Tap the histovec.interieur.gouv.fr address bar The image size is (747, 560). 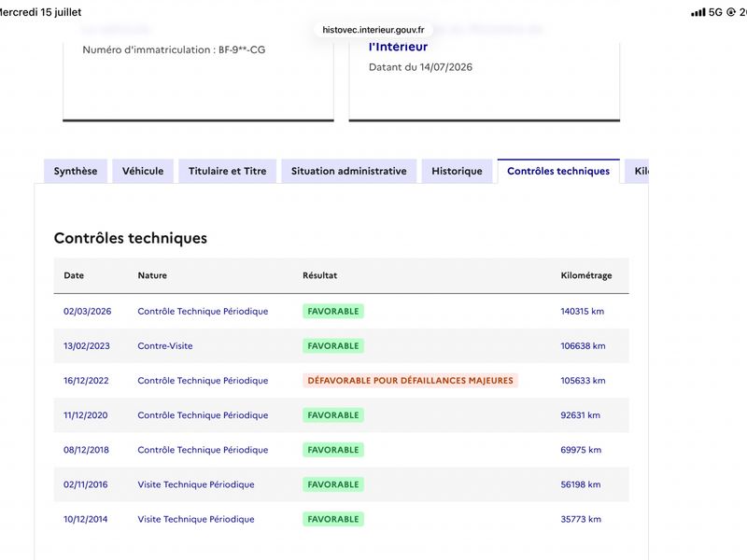[x=373, y=30]
